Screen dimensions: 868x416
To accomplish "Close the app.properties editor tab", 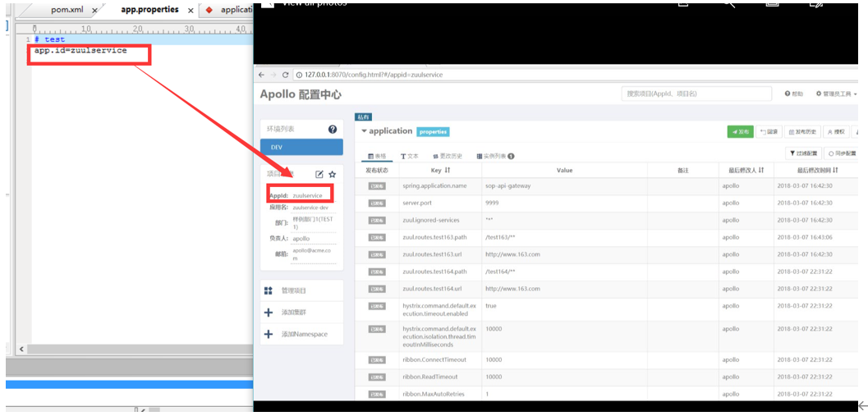I will (191, 11).
